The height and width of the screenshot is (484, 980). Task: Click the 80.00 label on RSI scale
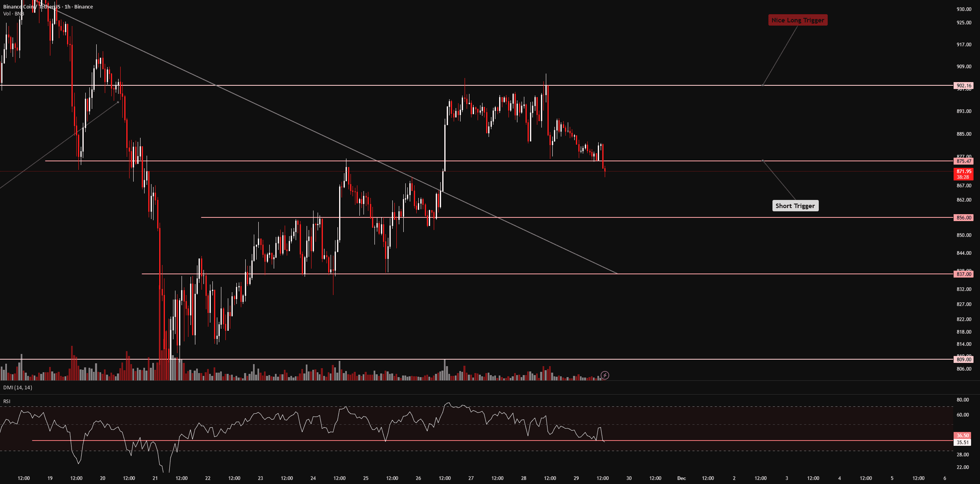pos(963,400)
